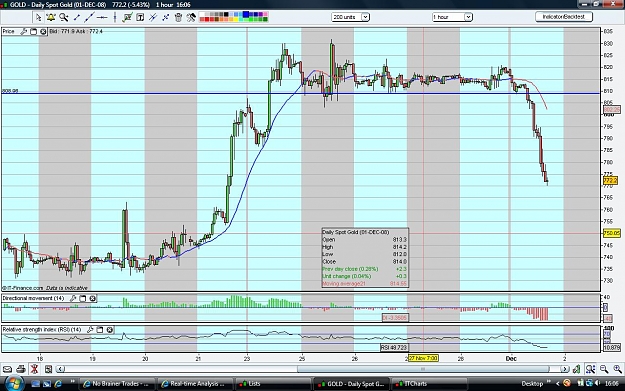The image size is (625, 391).
Task: Open the add indicator chart icon
Action: point(128,17)
